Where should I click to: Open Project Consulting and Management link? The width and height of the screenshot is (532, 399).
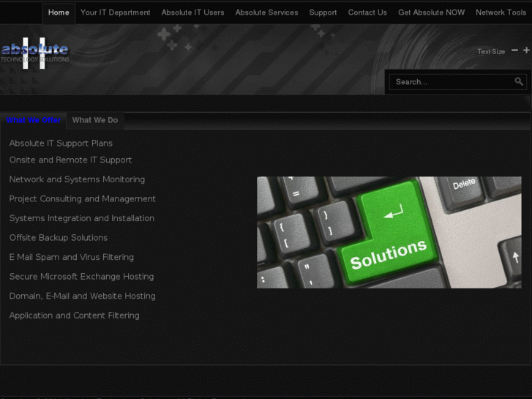(x=83, y=198)
